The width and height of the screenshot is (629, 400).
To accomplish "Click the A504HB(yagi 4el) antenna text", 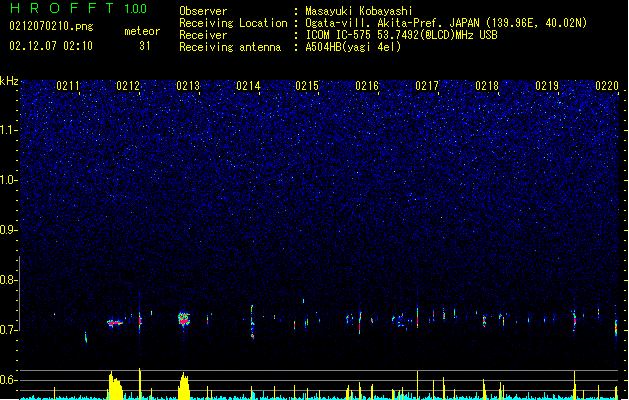I will pos(353,47).
